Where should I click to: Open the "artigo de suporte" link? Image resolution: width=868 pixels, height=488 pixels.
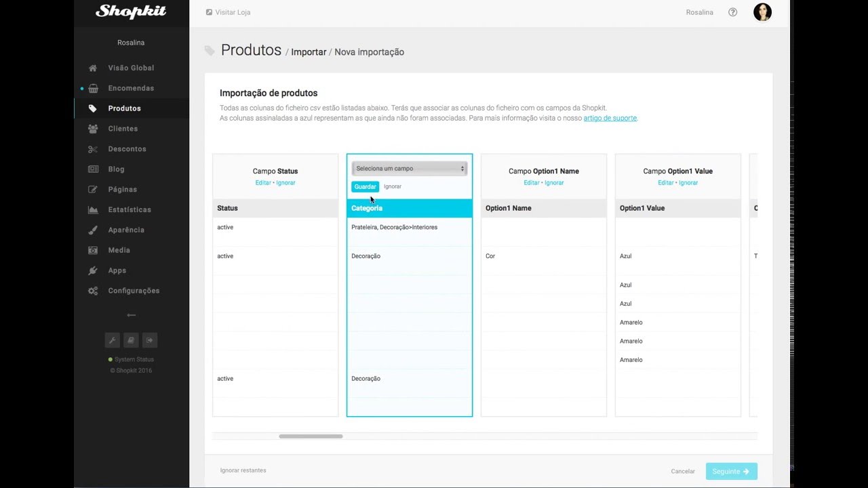(x=610, y=118)
